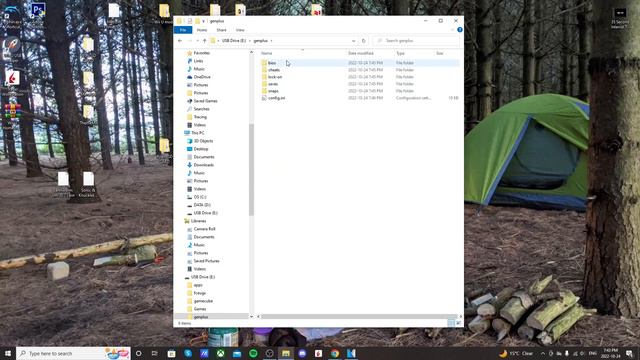
Task: Open address bar history dropdown
Action: pos(353,41)
